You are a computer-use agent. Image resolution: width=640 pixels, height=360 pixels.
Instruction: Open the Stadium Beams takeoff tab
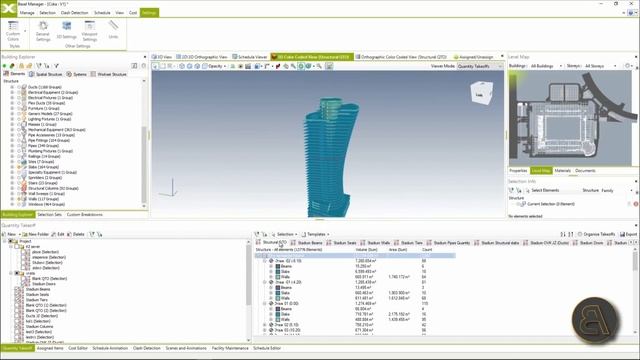point(307,243)
